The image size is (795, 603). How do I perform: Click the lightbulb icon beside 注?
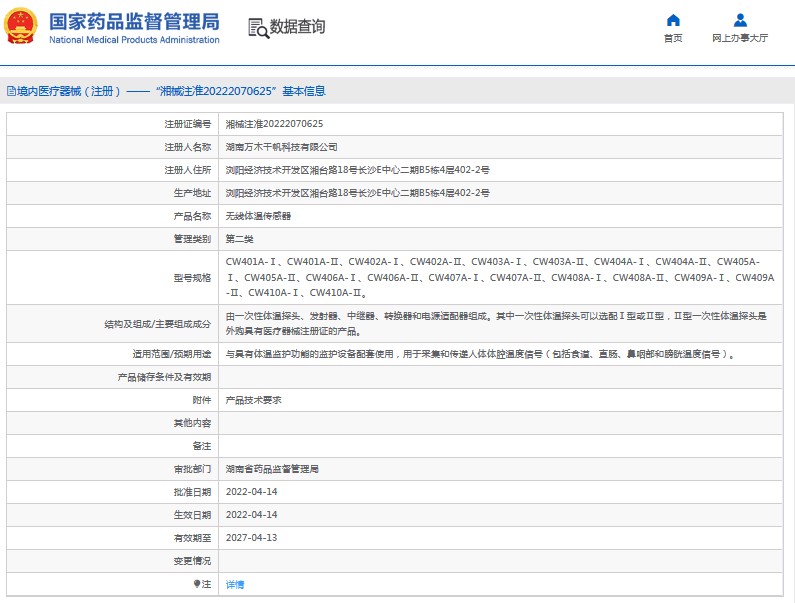pos(197,584)
